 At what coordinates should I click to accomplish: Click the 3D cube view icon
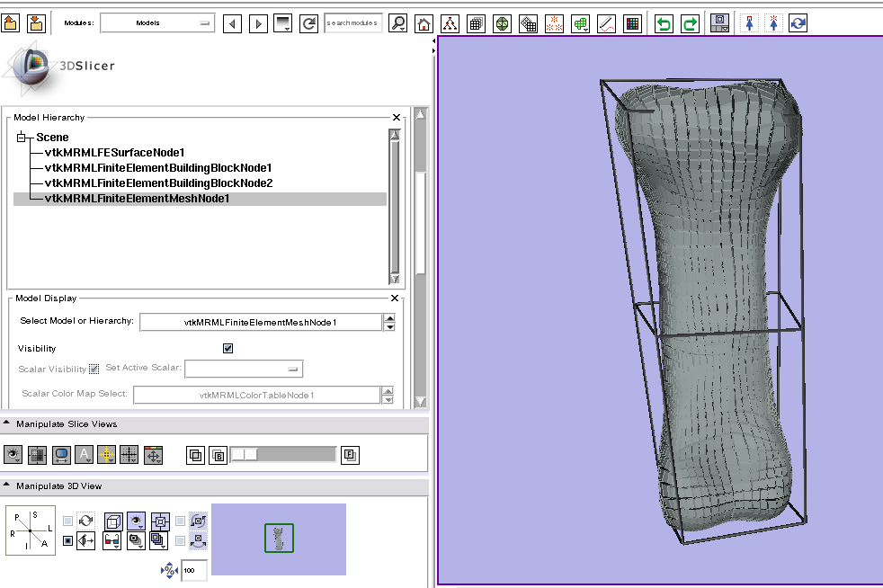113,521
